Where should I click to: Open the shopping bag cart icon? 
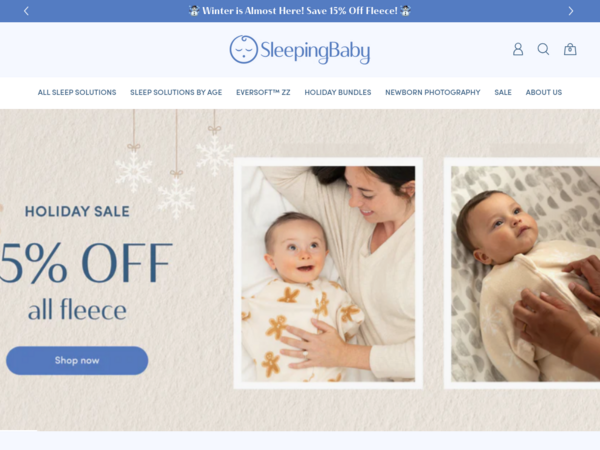tap(570, 49)
